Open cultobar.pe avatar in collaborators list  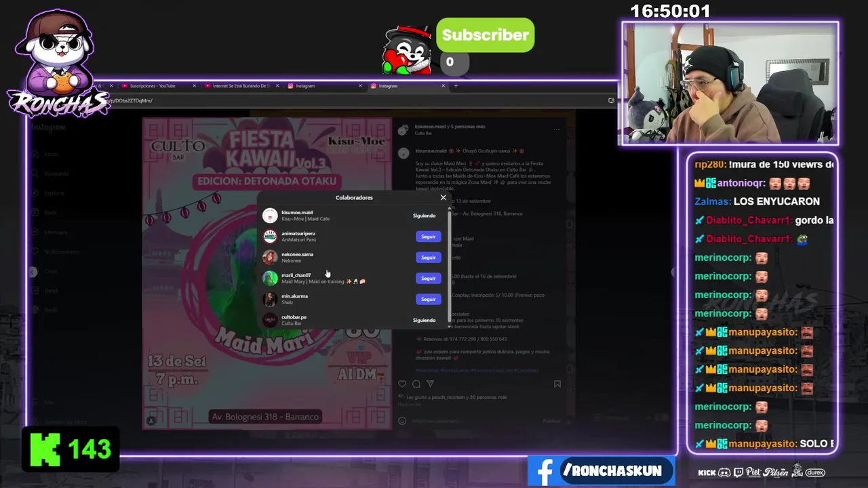click(270, 320)
